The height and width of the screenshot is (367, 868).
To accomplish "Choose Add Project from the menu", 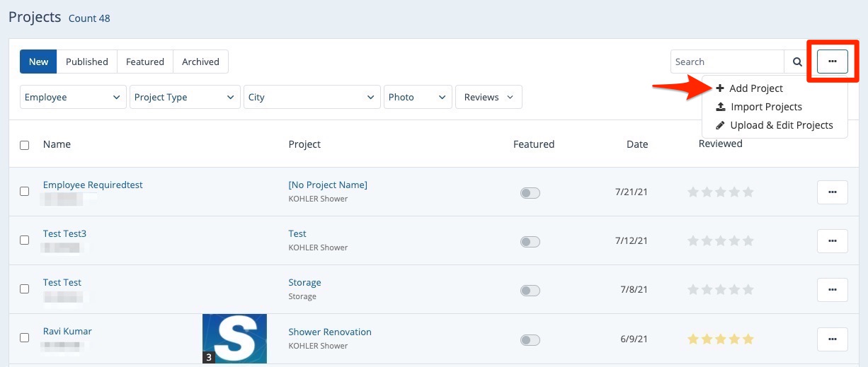I will (x=755, y=88).
